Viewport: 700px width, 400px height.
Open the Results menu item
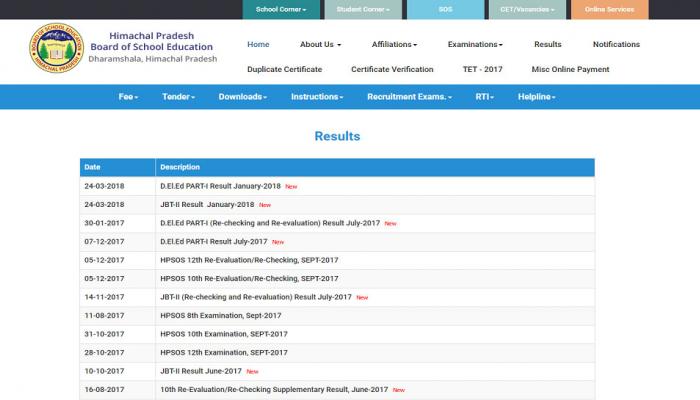coord(547,44)
